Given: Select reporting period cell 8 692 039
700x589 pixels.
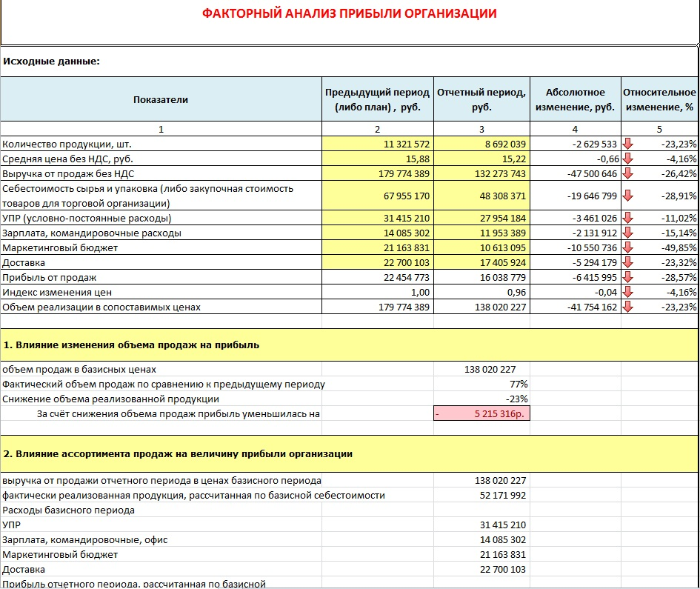Looking at the screenshot, I should 481,144.
